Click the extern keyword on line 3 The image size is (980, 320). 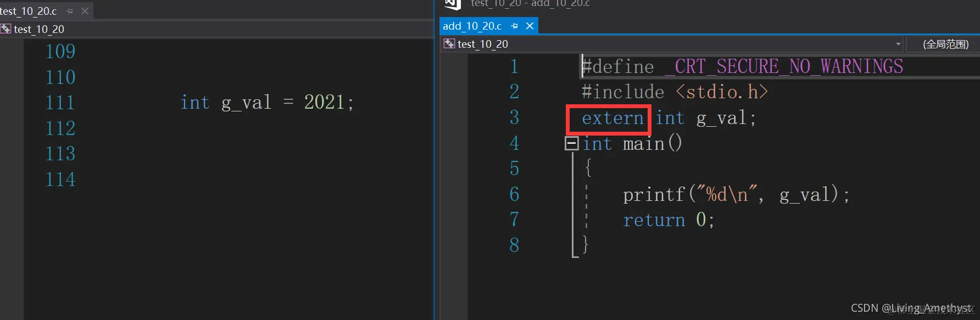[x=612, y=118]
